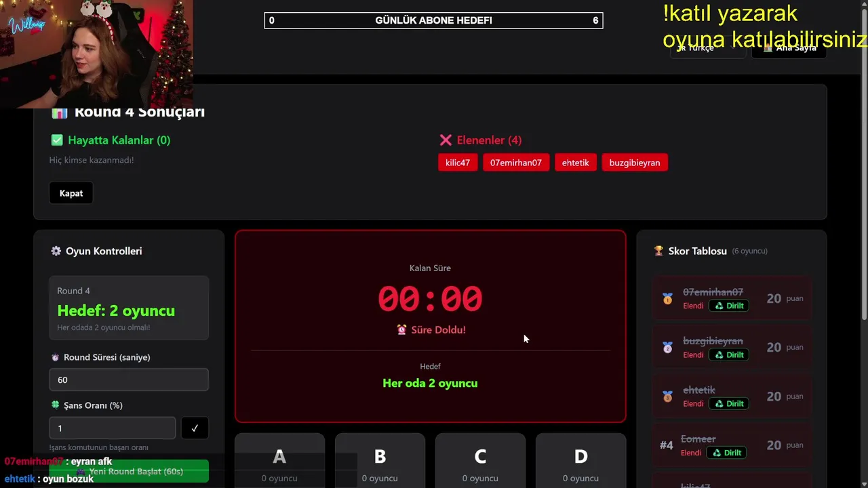This screenshot has height=488, width=868.
Task: Select room A card
Action: (x=279, y=461)
